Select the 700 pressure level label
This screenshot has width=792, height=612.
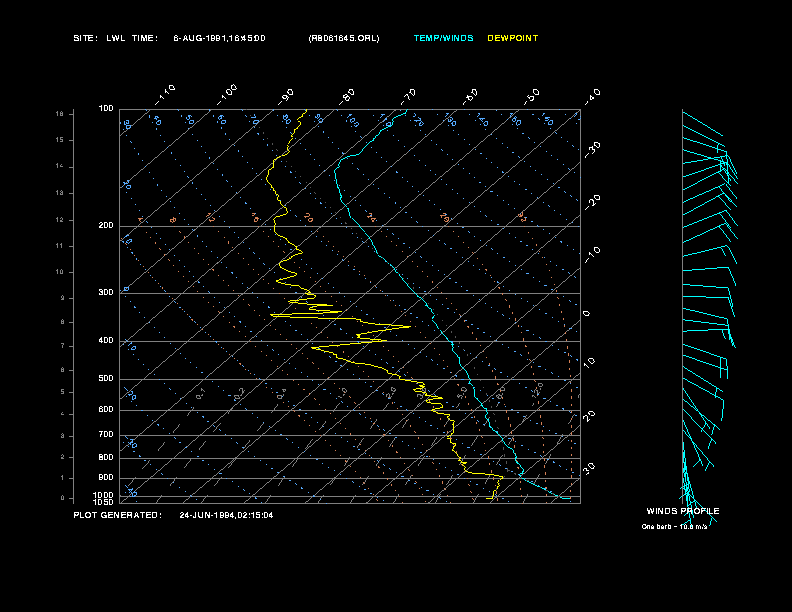coord(106,435)
